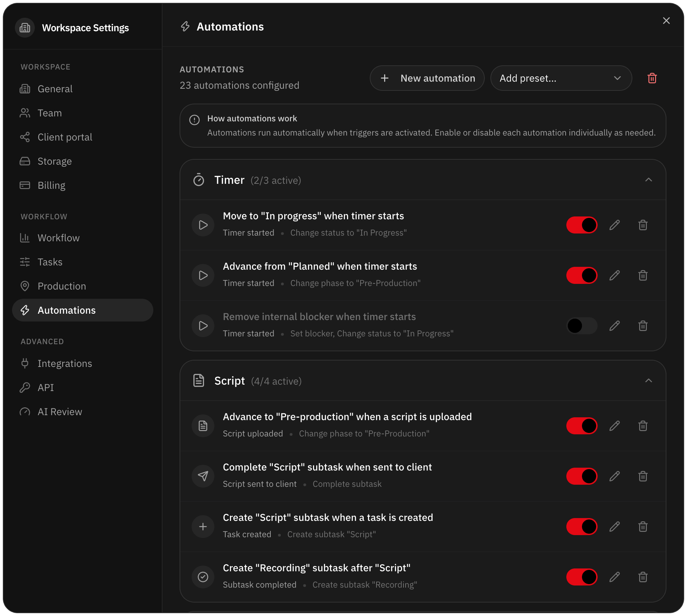
Task: Delete 'Complete Script subtask' automation
Action: (x=643, y=476)
